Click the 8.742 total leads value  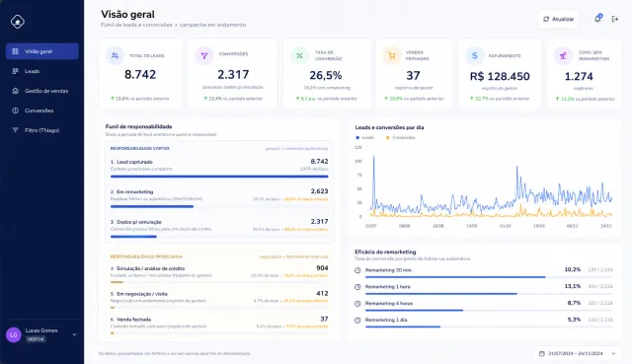pyautogui.click(x=140, y=75)
